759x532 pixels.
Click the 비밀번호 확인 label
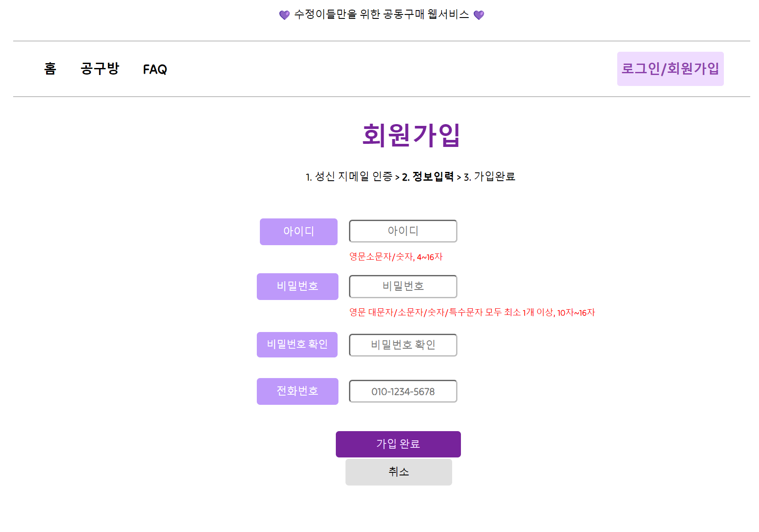point(297,345)
